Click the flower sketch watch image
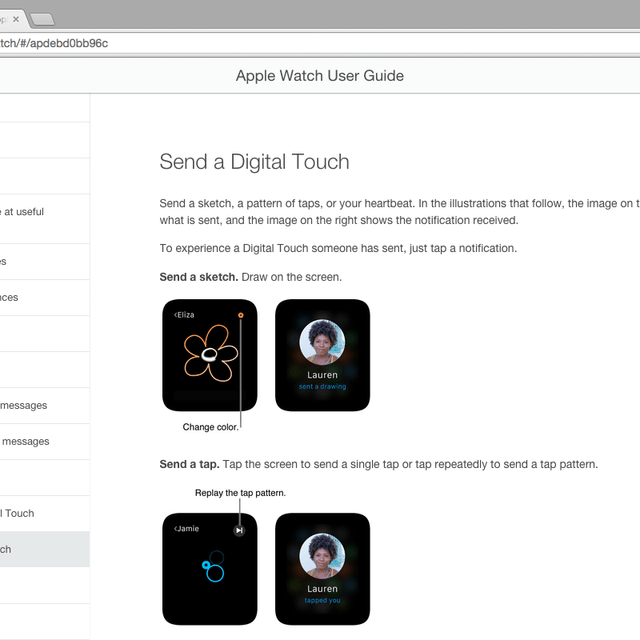 (210, 355)
